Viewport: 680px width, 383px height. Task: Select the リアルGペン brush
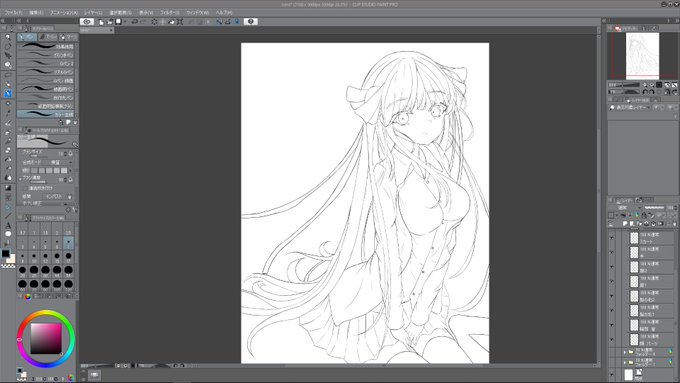46,72
